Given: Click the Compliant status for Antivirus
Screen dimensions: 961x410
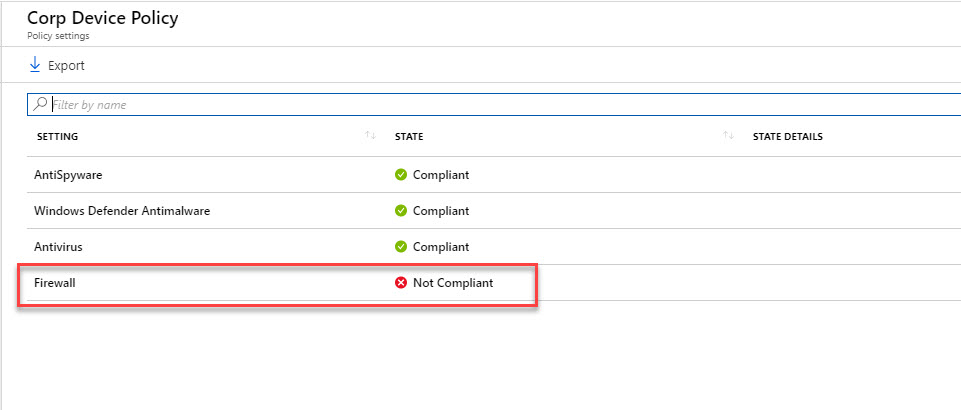Looking at the screenshot, I should 441,247.
